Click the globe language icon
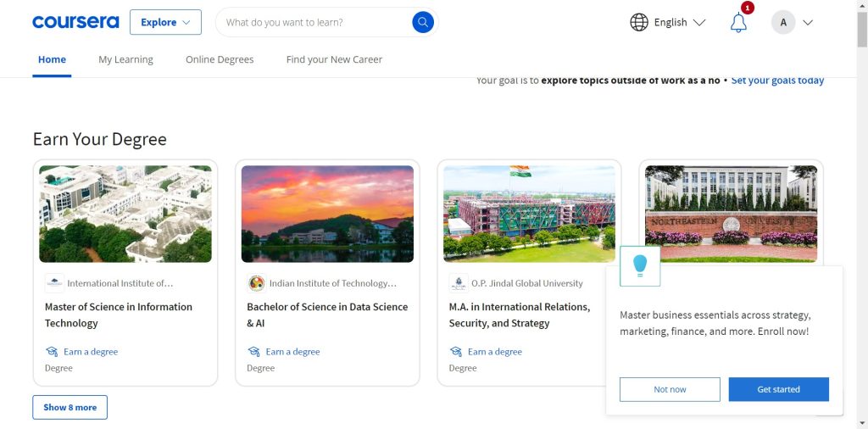 [x=639, y=22]
